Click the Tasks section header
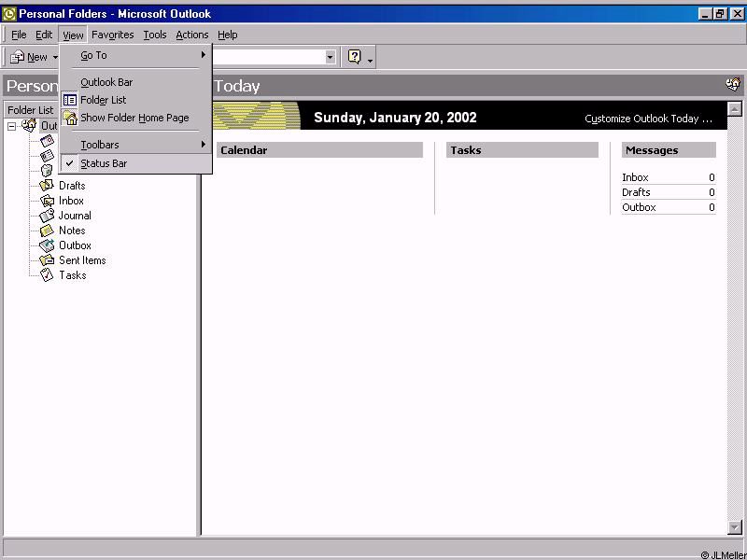 tap(522, 150)
